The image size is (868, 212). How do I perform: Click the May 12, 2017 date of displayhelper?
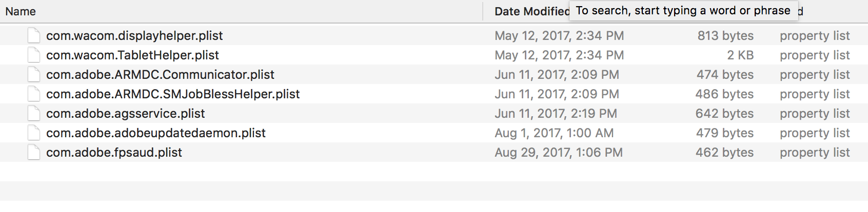click(x=559, y=36)
